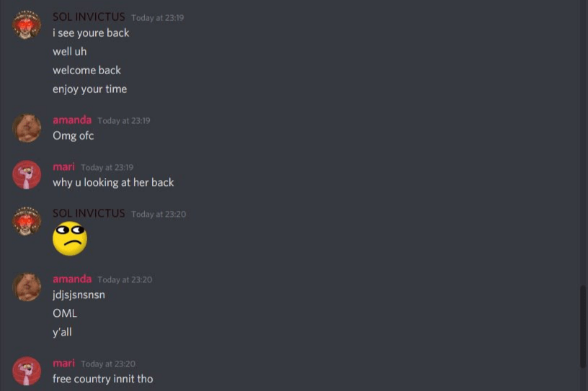Click amanda username on the 23:20 message
The image size is (588, 391).
pos(72,279)
